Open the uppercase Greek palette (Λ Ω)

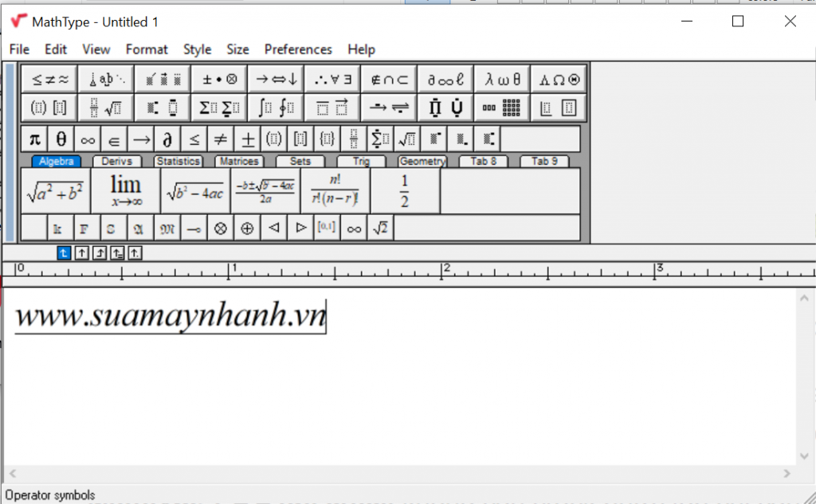coord(559,79)
